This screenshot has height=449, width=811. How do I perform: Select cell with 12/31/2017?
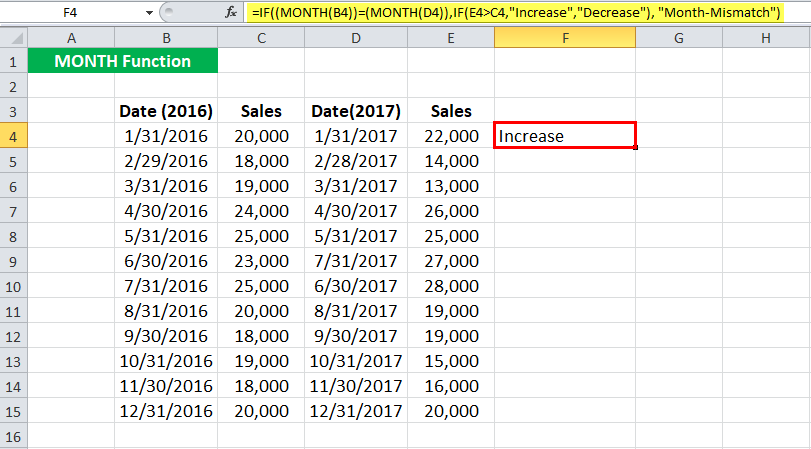click(356, 411)
